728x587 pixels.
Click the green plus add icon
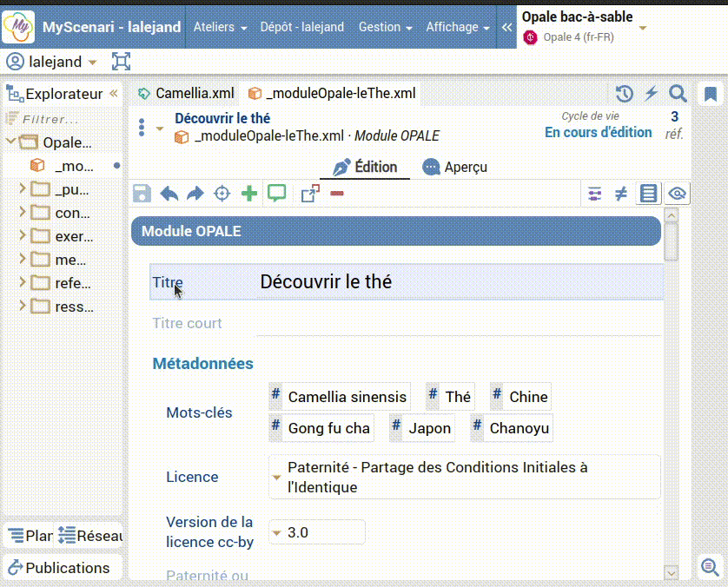click(249, 194)
